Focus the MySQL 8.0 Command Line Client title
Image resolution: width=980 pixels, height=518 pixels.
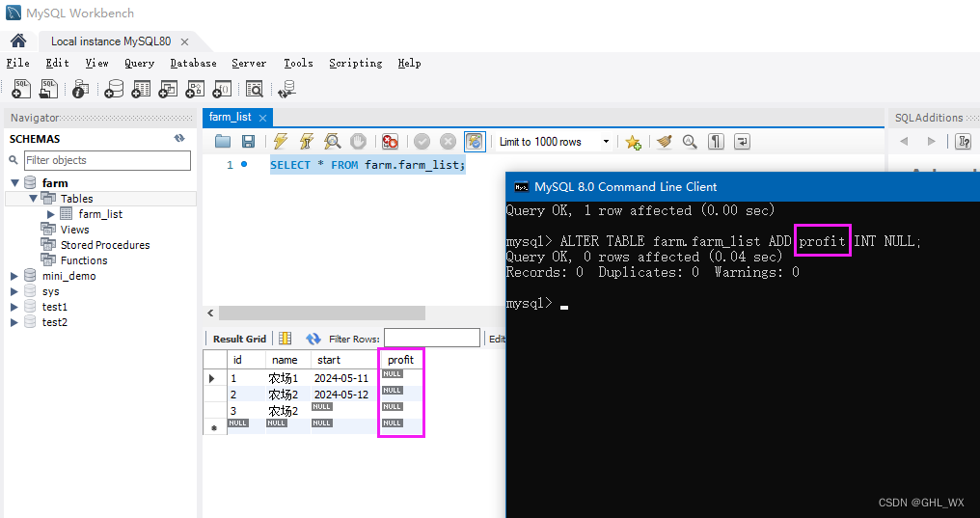[626, 187]
